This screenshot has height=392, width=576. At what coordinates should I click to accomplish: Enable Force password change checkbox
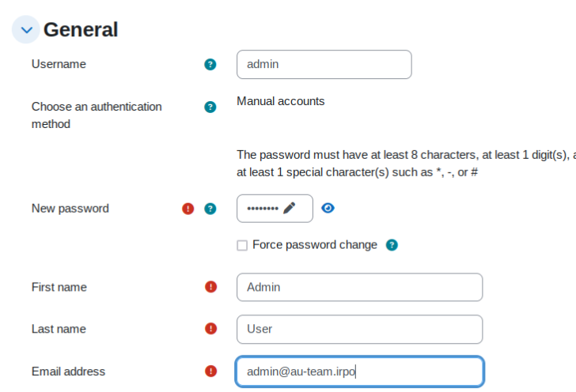[242, 246]
